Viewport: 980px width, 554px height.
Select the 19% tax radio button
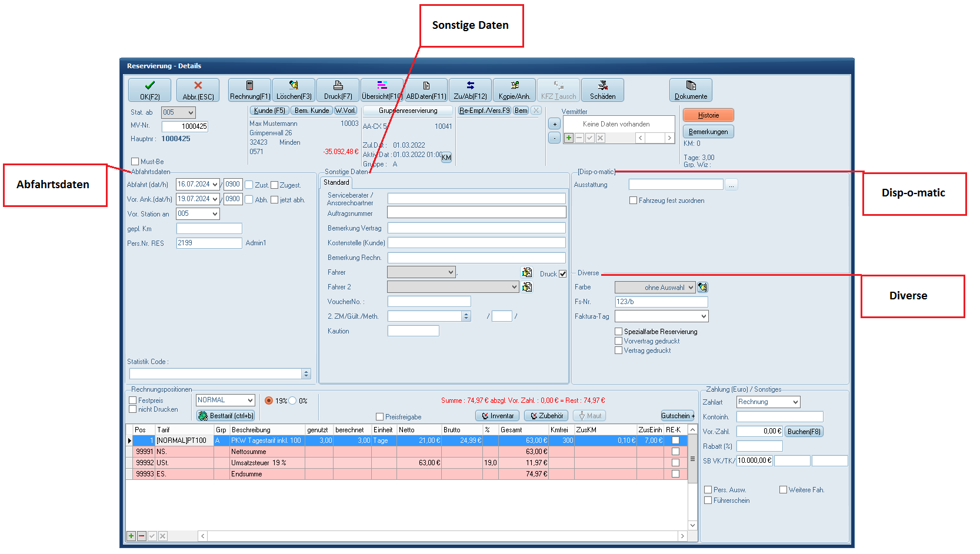pyautogui.click(x=269, y=401)
